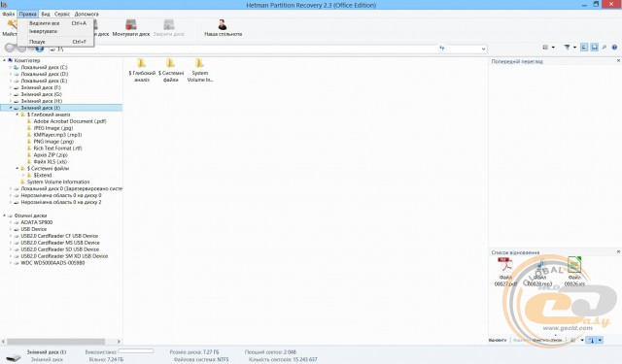Open the address bar history dropdown
Image resolution: width=622 pixels, height=364 pixels.
(483, 49)
